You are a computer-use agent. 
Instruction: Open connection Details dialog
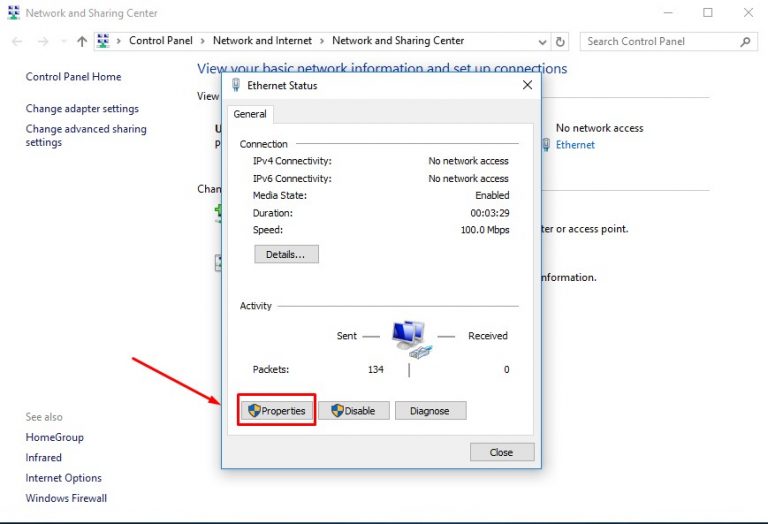[x=286, y=254]
